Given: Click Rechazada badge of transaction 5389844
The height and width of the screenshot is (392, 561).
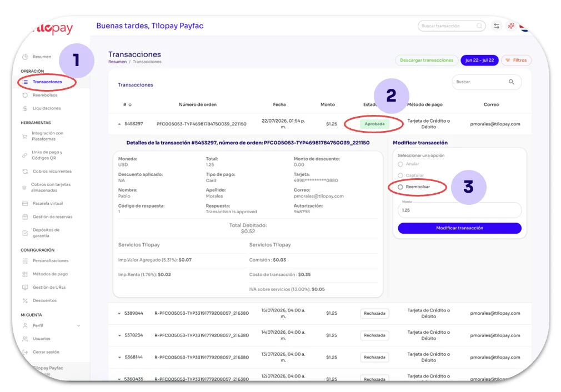Looking at the screenshot, I should 374,313.
